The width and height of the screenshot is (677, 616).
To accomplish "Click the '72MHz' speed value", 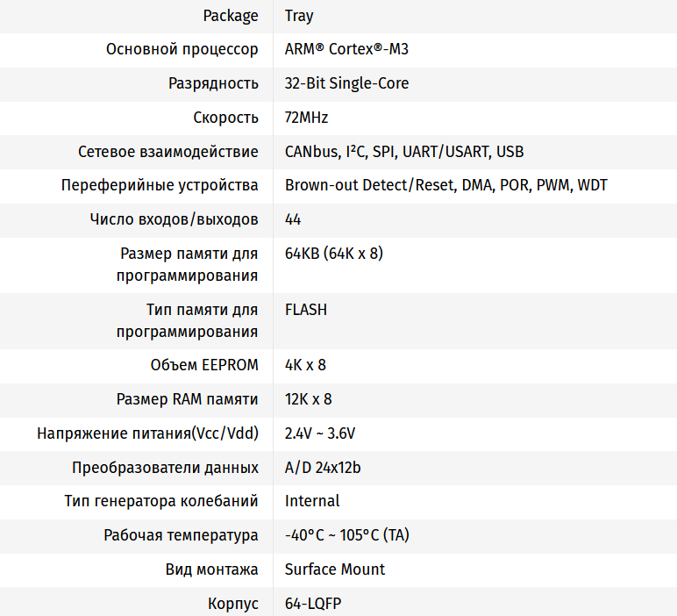I will click(306, 118).
